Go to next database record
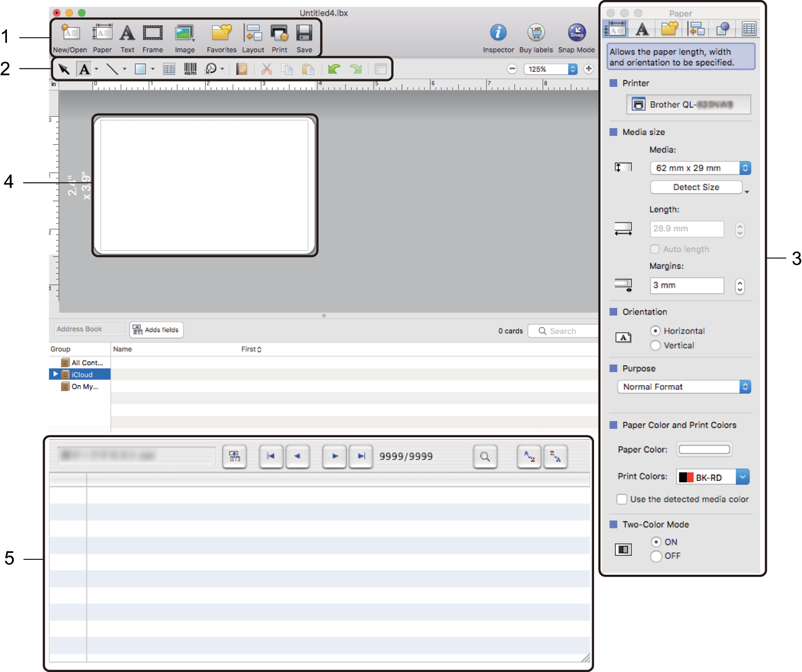 [x=334, y=456]
